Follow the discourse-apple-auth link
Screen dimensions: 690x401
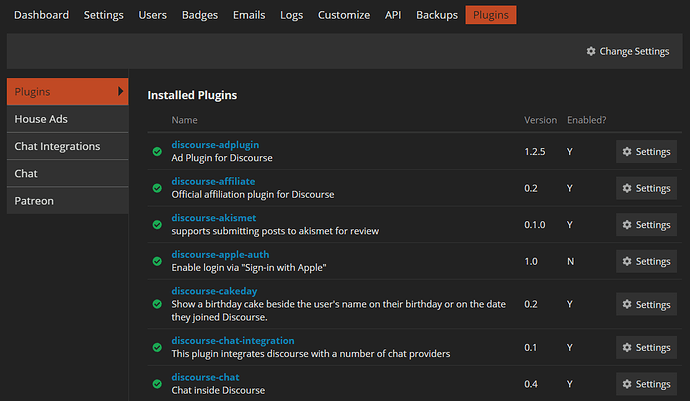(220, 254)
